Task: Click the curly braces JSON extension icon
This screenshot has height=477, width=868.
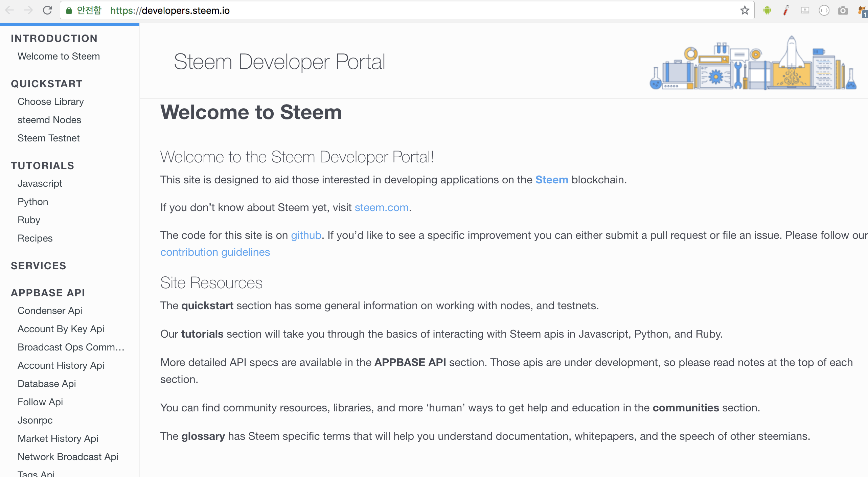Action: pyautogui.click(x=824, y=10)
